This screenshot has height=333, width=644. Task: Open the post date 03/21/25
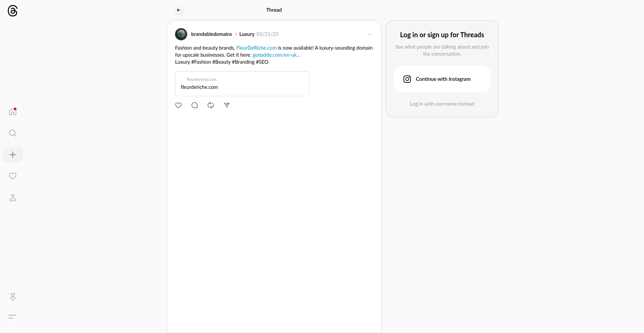(268, 34)
